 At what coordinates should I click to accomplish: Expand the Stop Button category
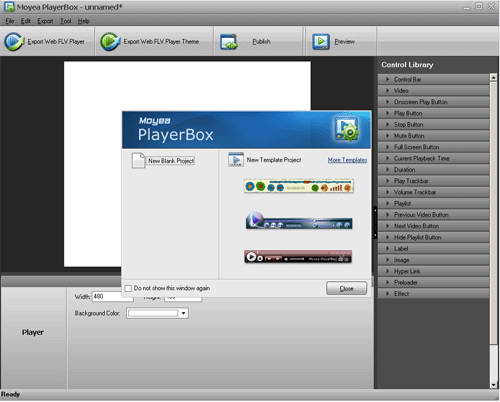pos(433,125)
